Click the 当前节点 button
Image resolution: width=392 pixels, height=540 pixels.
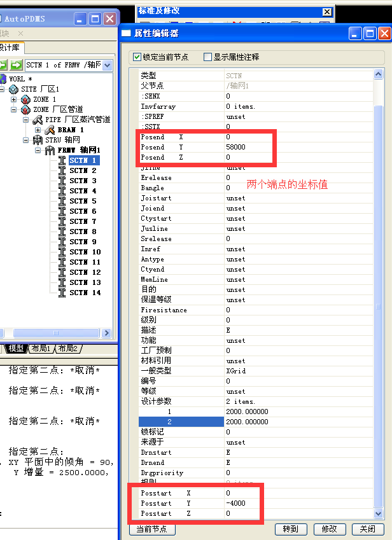[152, 529]
